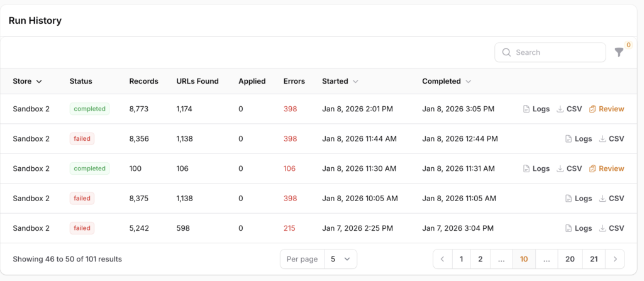The width and height of the screenshot is (644, 281).
Task: Click the search magnifier icon
Action: 506,53
